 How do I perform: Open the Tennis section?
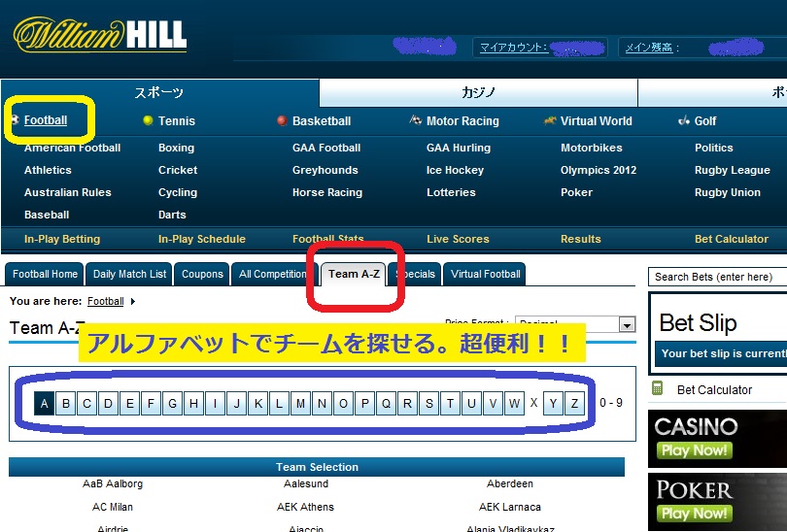point(177,120)
